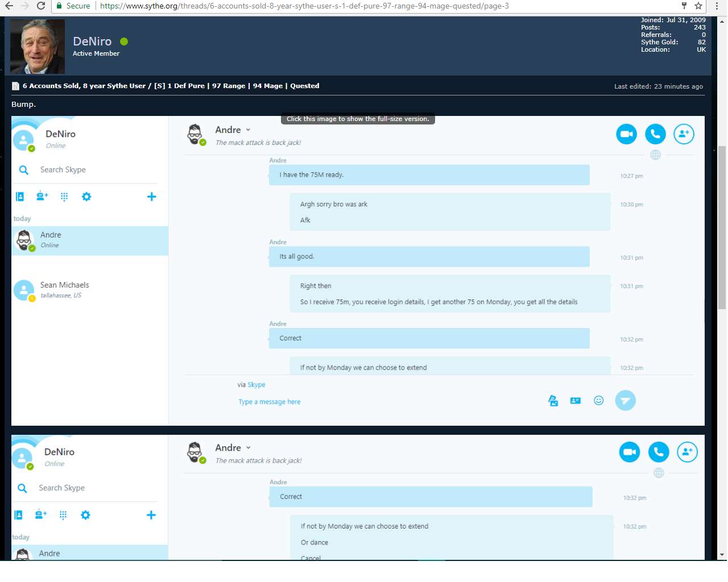Image resolution: width=728 pixels, height=582 pixels.
Task: Open the dial pad icon in first screenshot
Action: coord(64,197)
